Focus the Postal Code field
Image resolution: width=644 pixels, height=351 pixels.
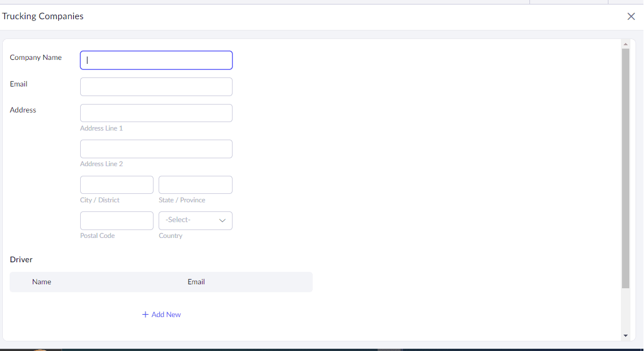(x=117, y=220)
